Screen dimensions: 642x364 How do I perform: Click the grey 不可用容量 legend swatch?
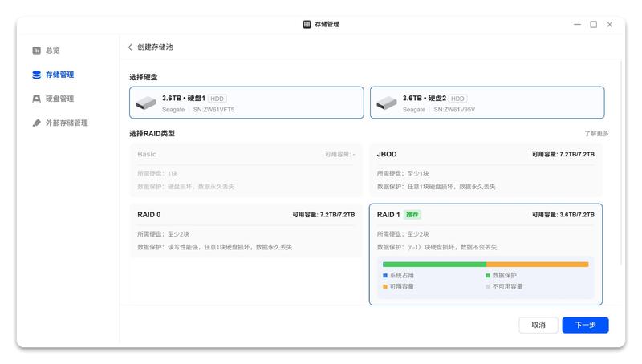click(x=488, y=287)
